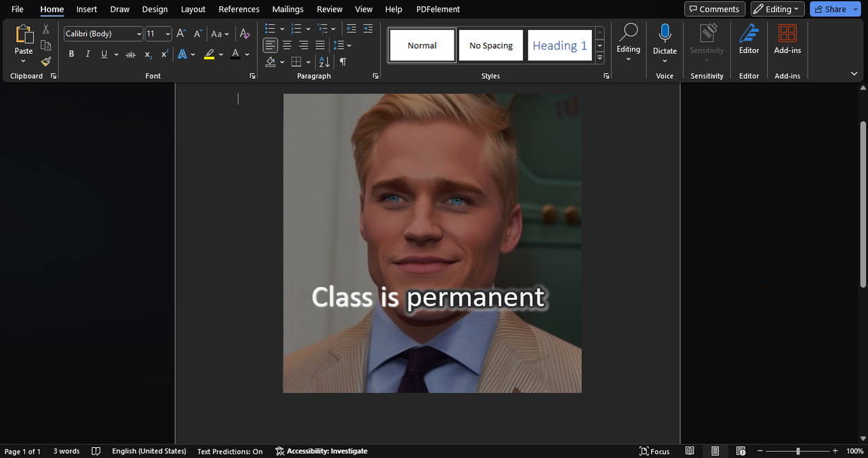The height and width of the screenshot is (458, 868).
Task: Switch to the Design tab
Action: tap(155, 9)
